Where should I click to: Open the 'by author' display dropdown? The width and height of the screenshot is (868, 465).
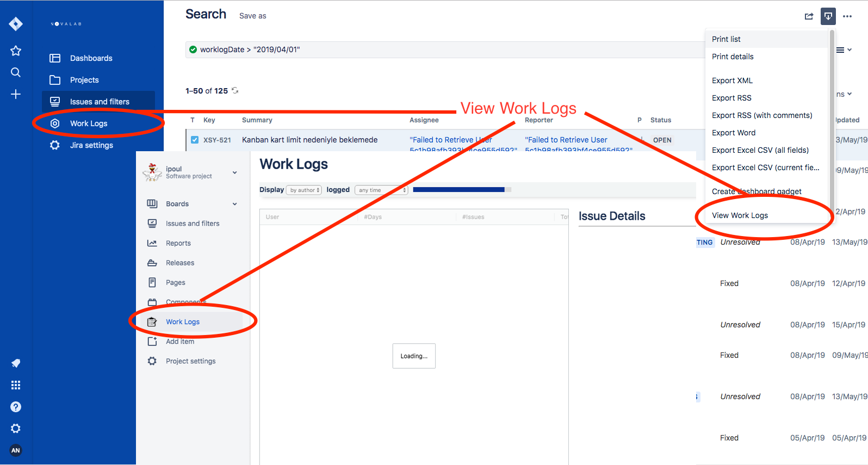pyautogui.click(x=305, y=190)
